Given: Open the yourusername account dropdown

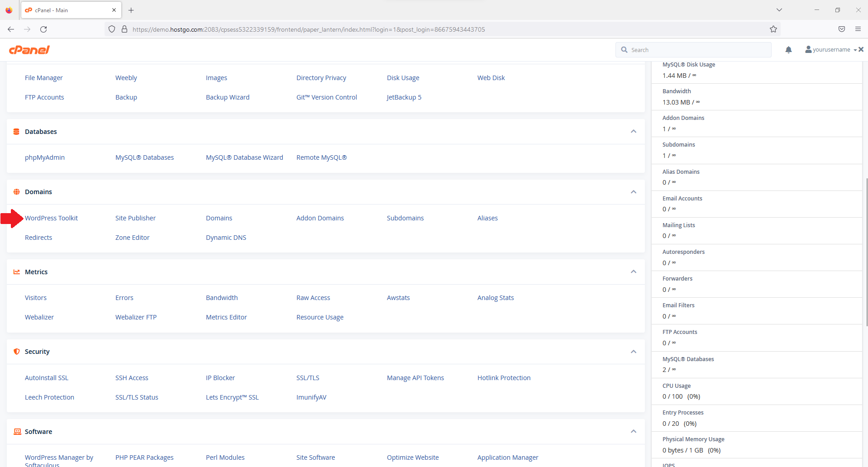Looking at the screenshot, I should [831, 50].
